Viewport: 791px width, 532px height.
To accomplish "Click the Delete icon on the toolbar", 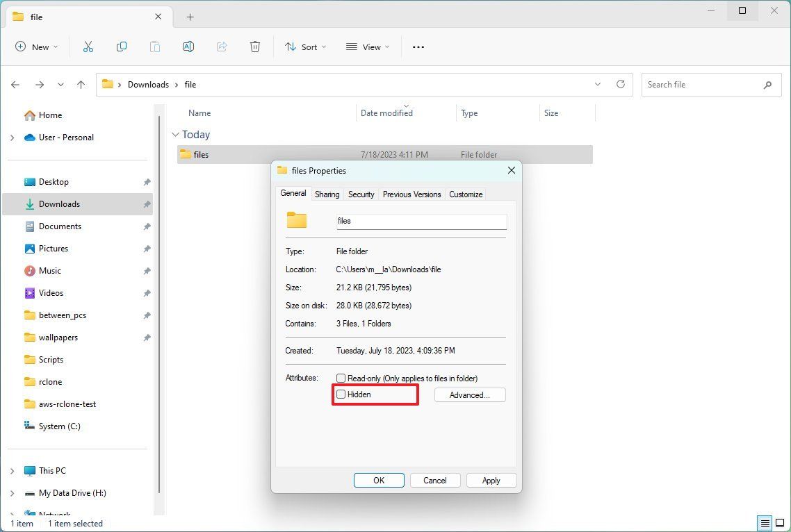I will point(255,47).
